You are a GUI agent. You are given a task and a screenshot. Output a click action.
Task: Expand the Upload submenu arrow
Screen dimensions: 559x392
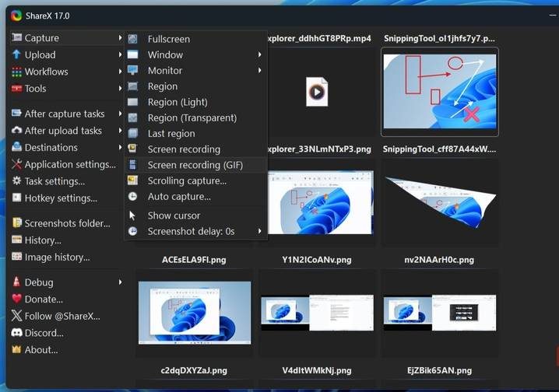(x=120, y=54)
